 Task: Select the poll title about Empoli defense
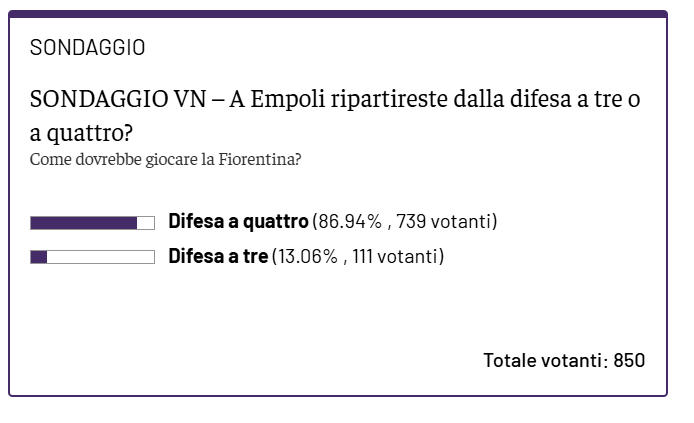point(335,115)
